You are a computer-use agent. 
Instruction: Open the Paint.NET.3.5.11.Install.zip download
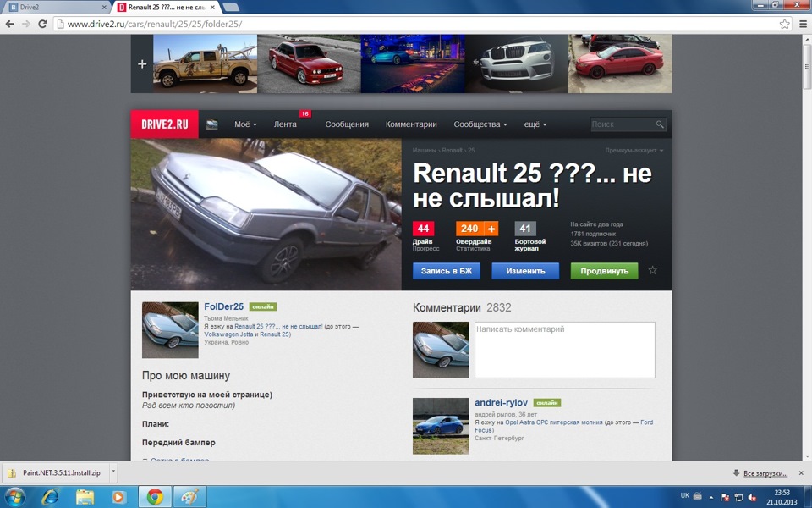coord(54,472)
